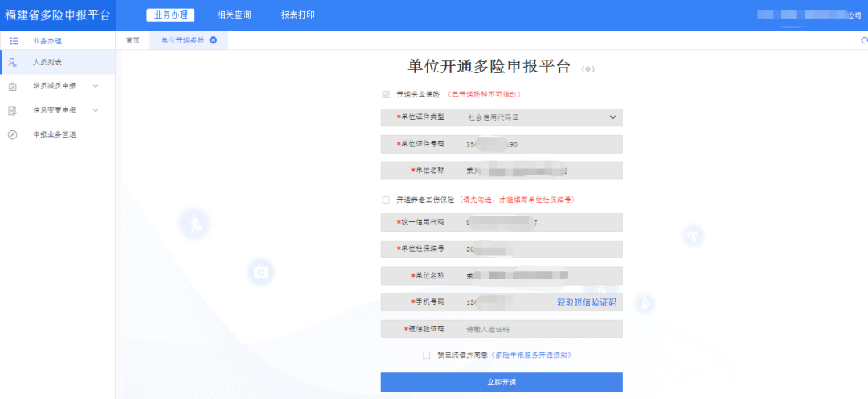Close the 单位开通多险 tab
Screen dimensions: 868x399
click(x=213, y=40)
